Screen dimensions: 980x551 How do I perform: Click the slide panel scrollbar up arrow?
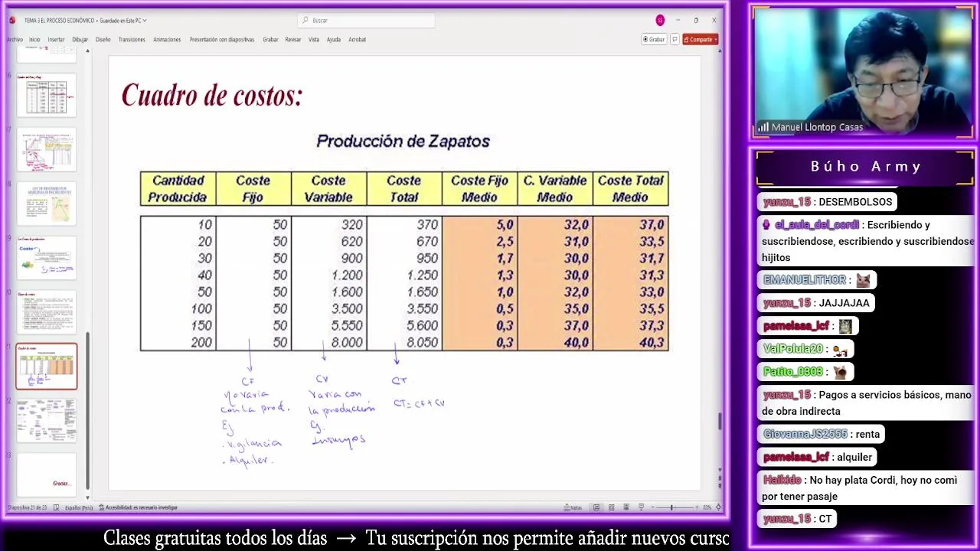pos(87,51)
